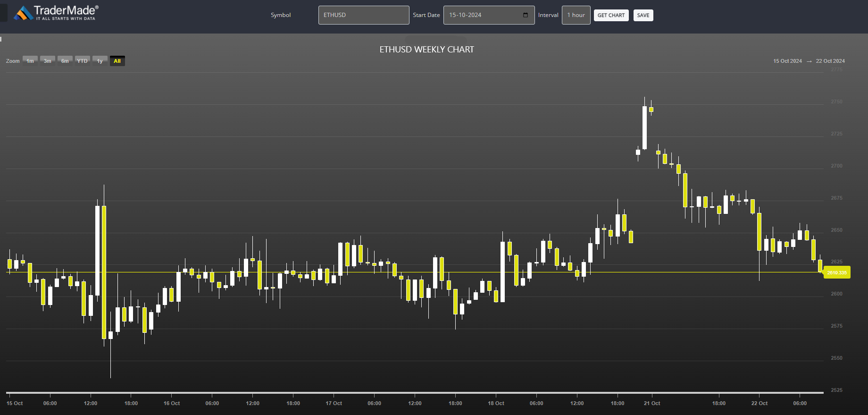Click the 2619.335 current price label

coord(837,272)
